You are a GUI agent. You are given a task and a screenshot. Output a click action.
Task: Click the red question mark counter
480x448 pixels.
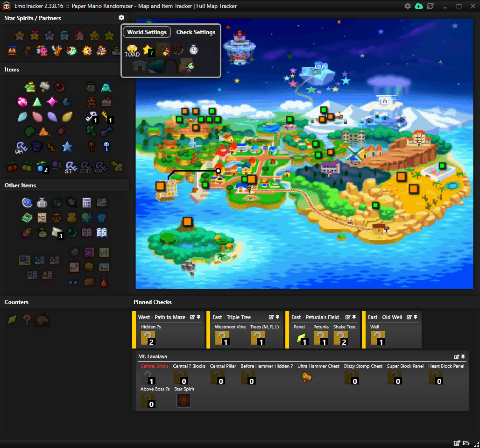tap(27, 320)
